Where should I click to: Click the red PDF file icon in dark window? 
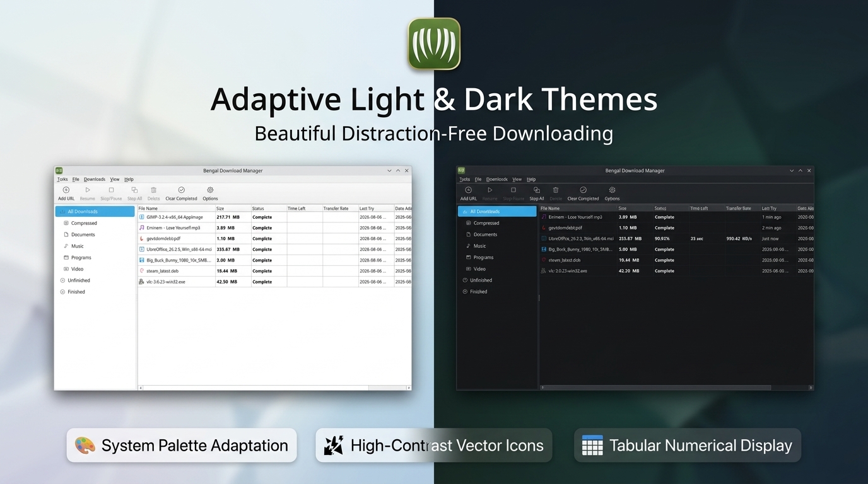(544, 228)
